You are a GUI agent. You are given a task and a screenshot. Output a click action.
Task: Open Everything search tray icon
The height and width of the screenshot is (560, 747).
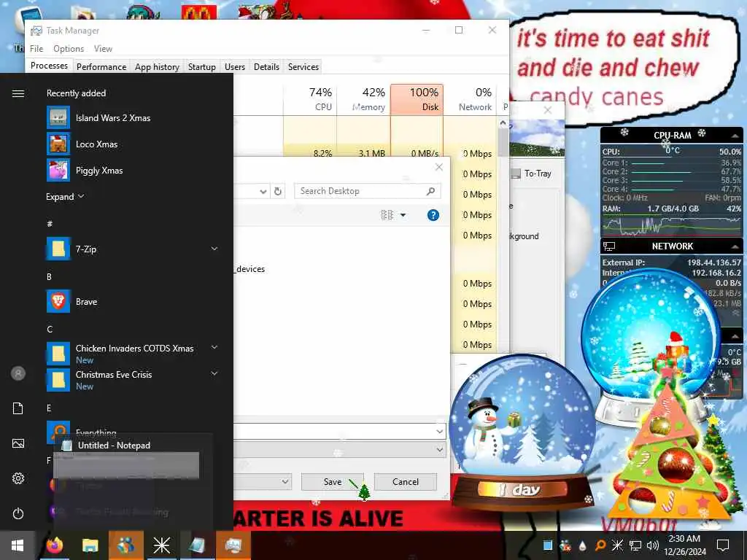[x=600, y=545]
